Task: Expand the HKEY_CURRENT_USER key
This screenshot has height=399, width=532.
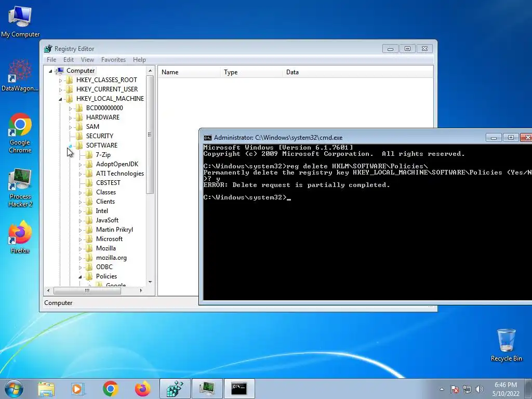Action: [60, 90]
